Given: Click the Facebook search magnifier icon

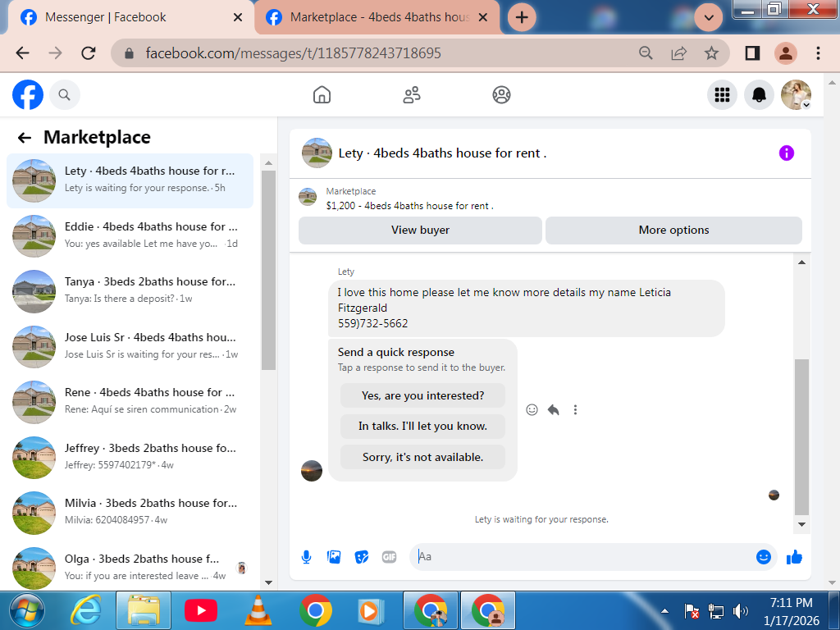Looking at the screenshot, I should point(65,95).
